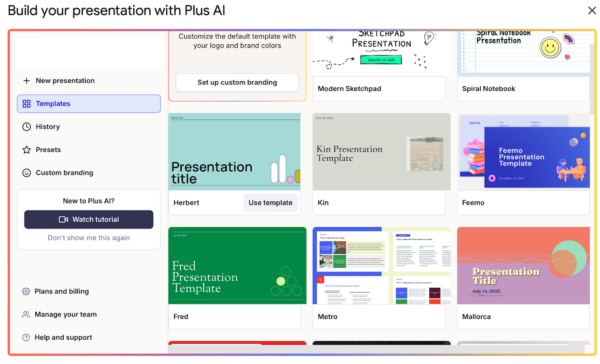
Task: Click the Fred template name
Action: 181,317
